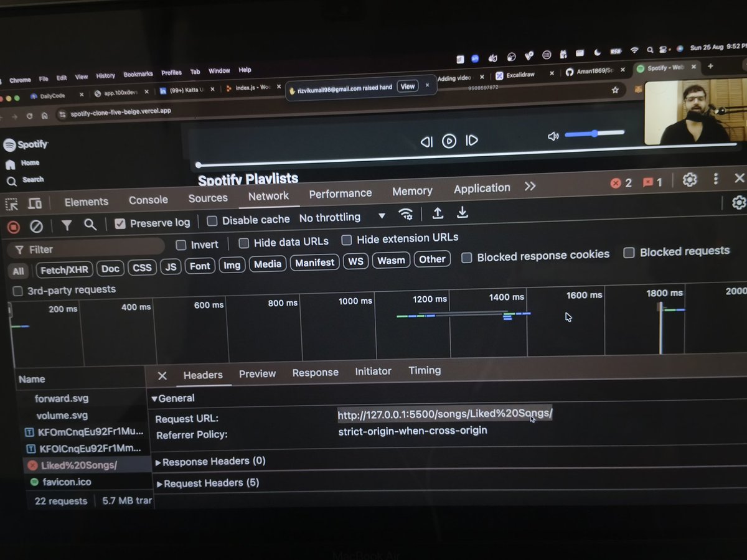The image size is (747, 560).
Task: Stop recording network log red button
Action: 13,226
